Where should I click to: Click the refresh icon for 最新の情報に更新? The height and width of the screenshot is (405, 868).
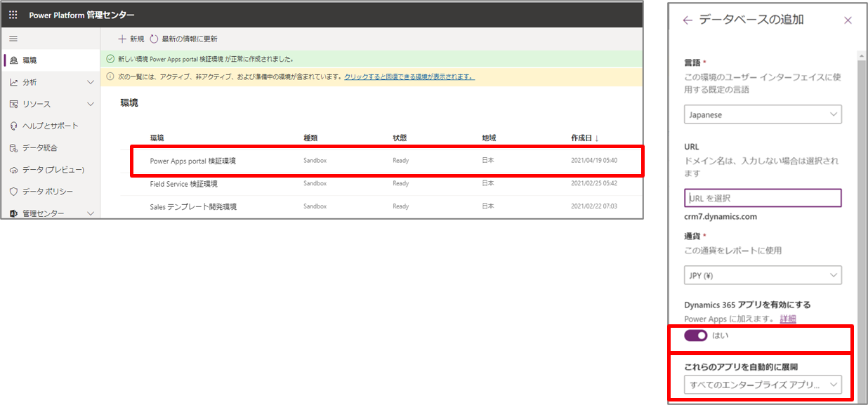(x=154, y=39)
